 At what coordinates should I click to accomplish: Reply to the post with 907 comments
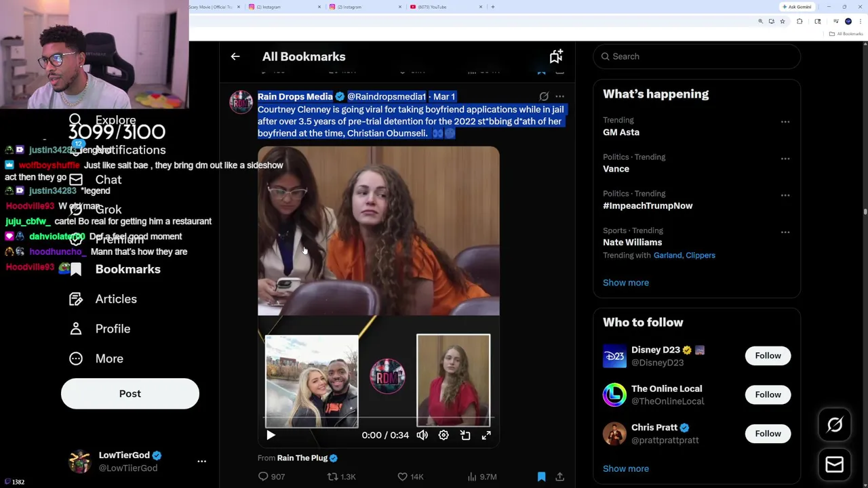click(271, 477)
